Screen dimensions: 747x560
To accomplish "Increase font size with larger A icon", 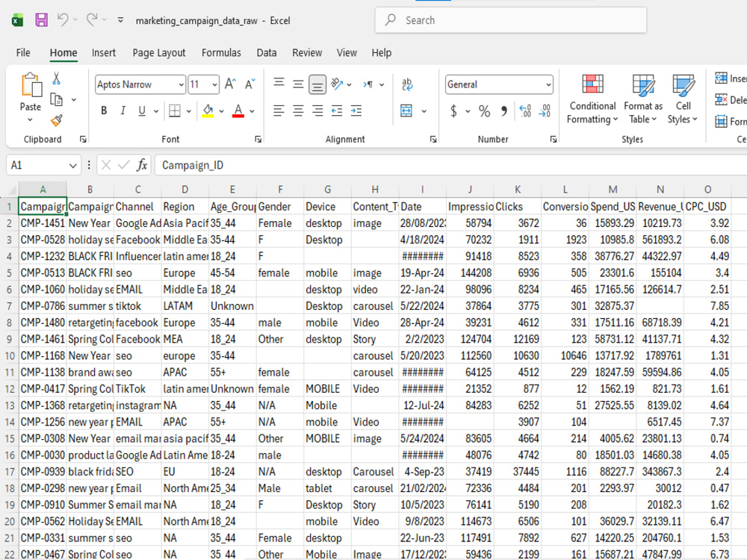I will point(231,84).
